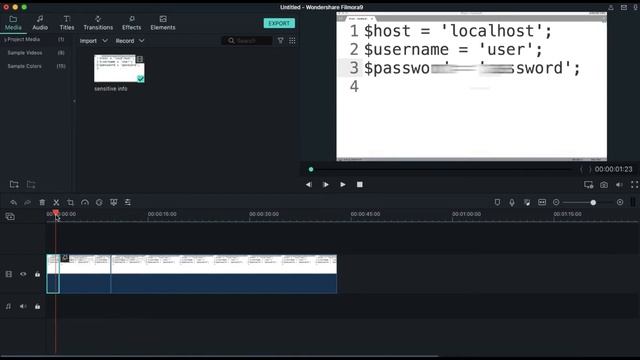Screen dimensions: 640x360
Task: Open the Import dropdown
Action: [x=93, y=41]
